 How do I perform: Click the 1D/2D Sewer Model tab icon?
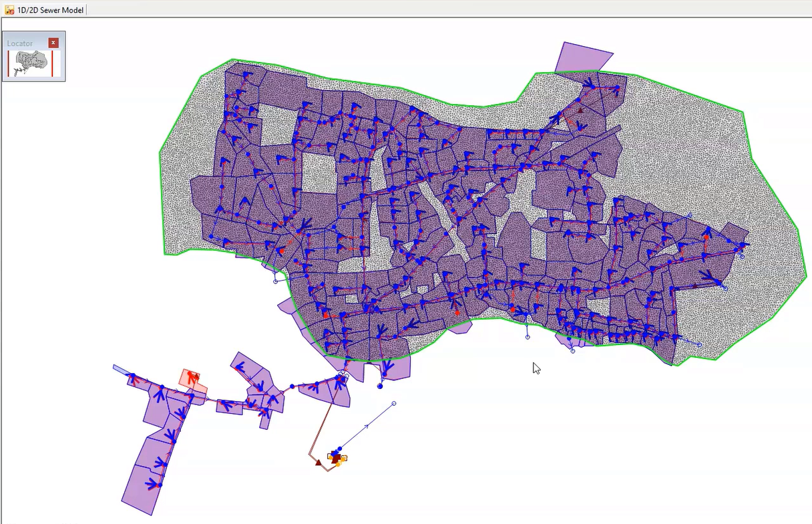[9, 9]
